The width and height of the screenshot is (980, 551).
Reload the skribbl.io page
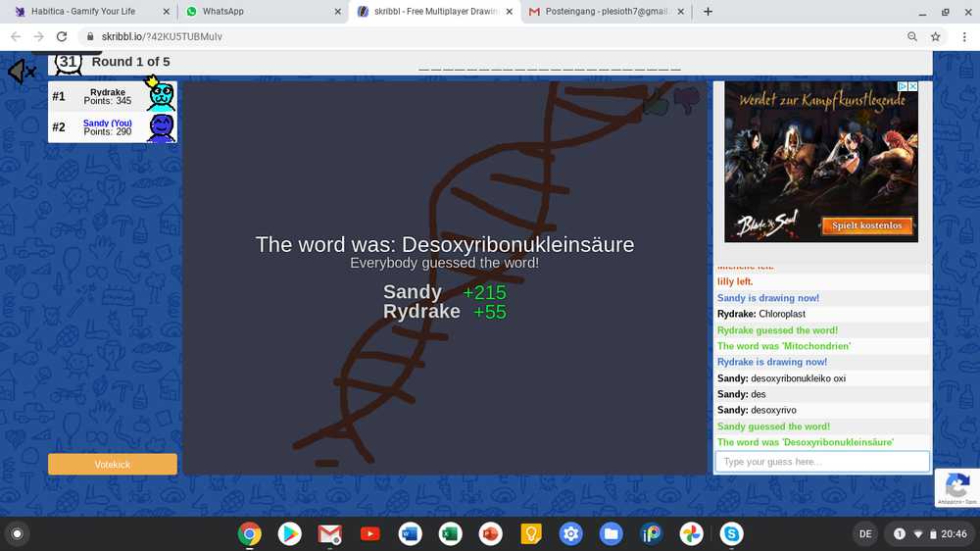click(x=62, y=36)
